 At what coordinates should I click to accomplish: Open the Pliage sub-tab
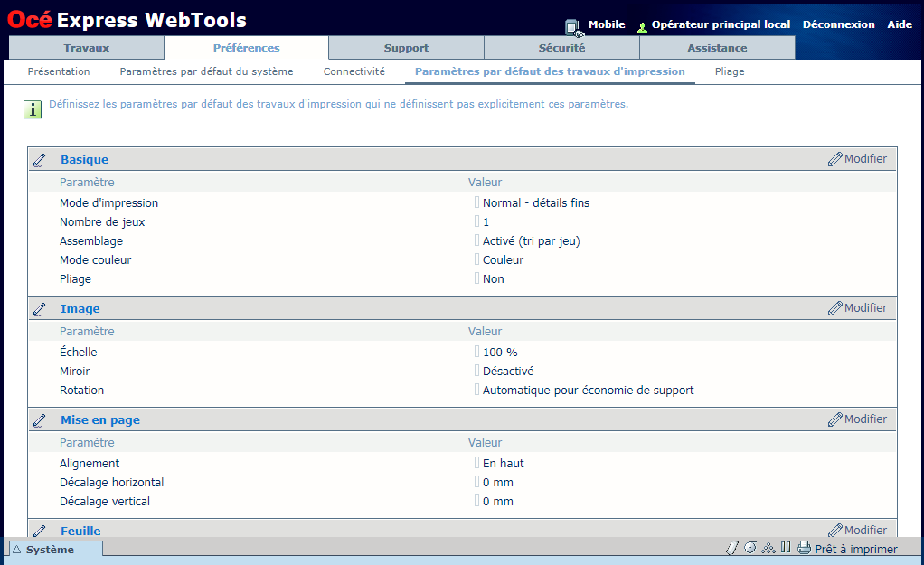[730, 71]
